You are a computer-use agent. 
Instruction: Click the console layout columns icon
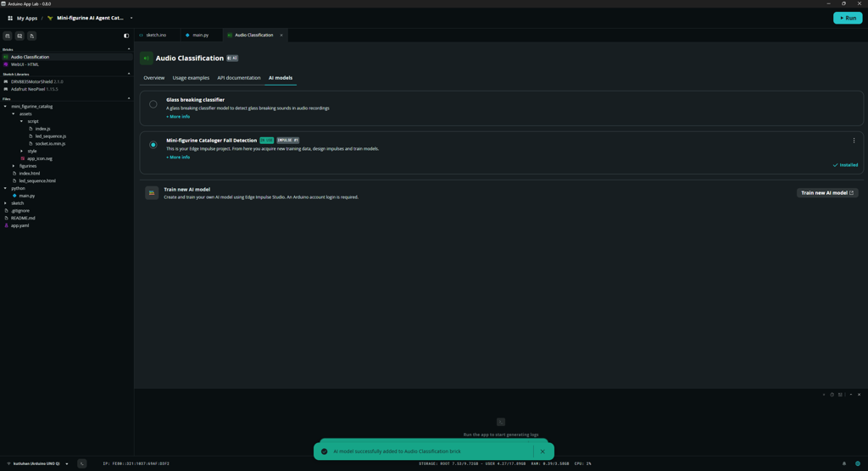840,395
